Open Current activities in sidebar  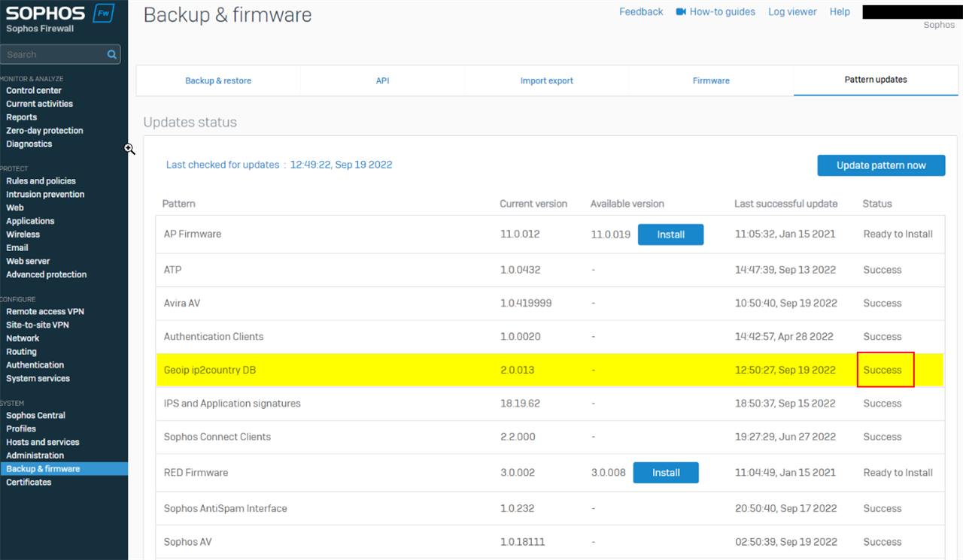[40, 104]
